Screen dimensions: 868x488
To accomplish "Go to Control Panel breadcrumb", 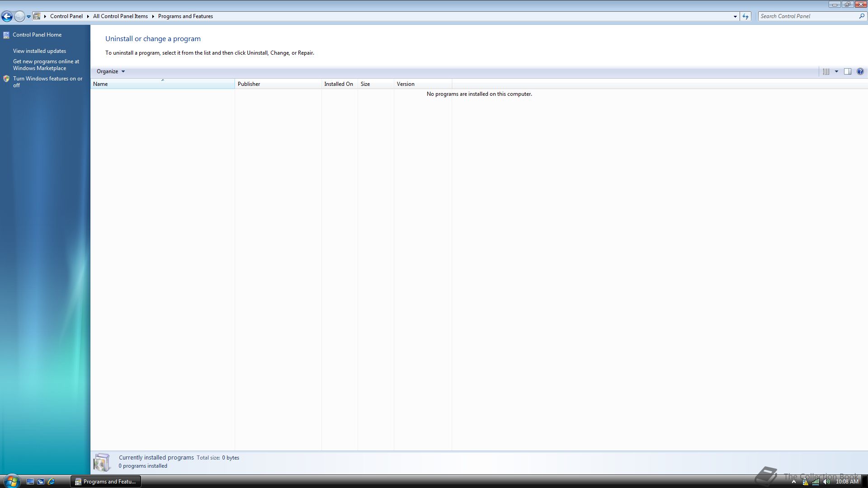I will (x=66, y=16).
